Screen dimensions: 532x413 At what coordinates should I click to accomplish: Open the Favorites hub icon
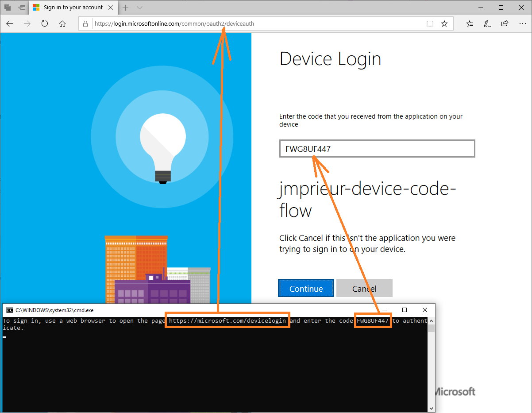point(470,24)
